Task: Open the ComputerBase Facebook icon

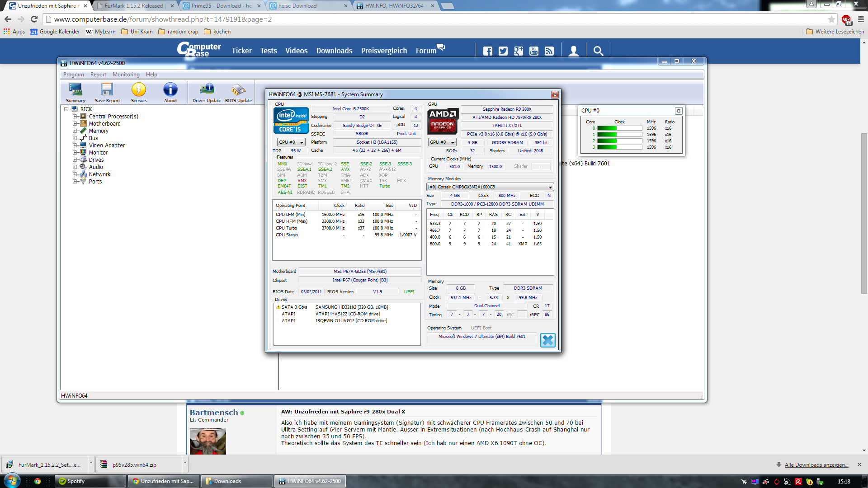Action: pyautogui.click(x=488, y=51)
